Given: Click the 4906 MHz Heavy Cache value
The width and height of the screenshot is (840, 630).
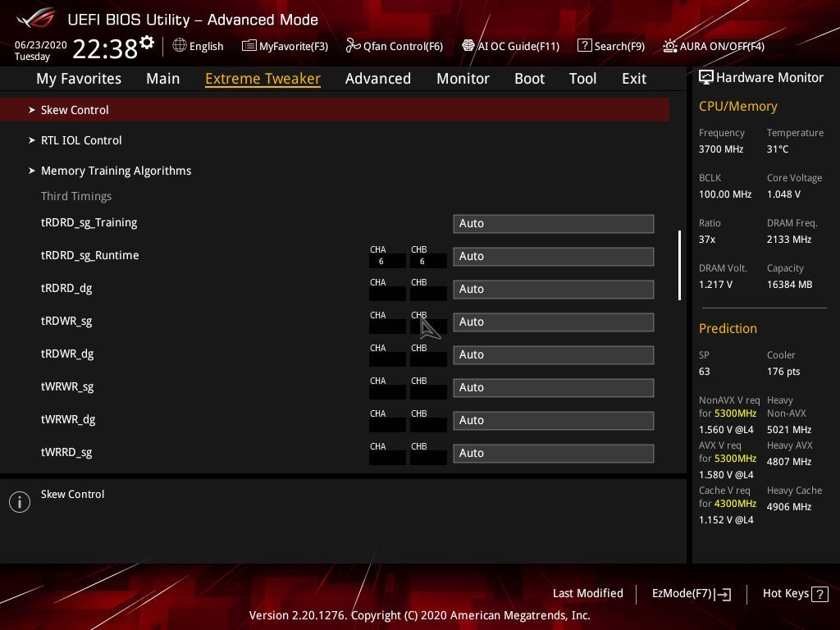Looking at the screenshot, I should click(788, 507).
